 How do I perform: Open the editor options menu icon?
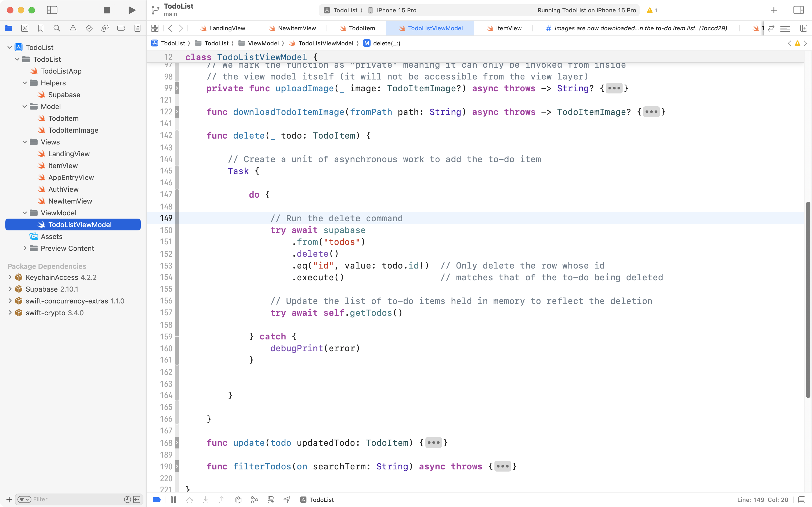[785, 28]
